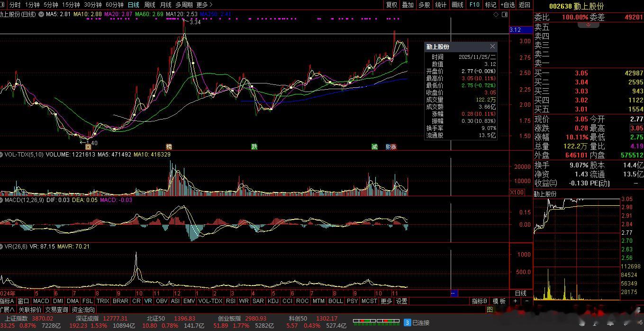Select the 周线 weekly period
The image size is (644, 331).
point(149,5)
